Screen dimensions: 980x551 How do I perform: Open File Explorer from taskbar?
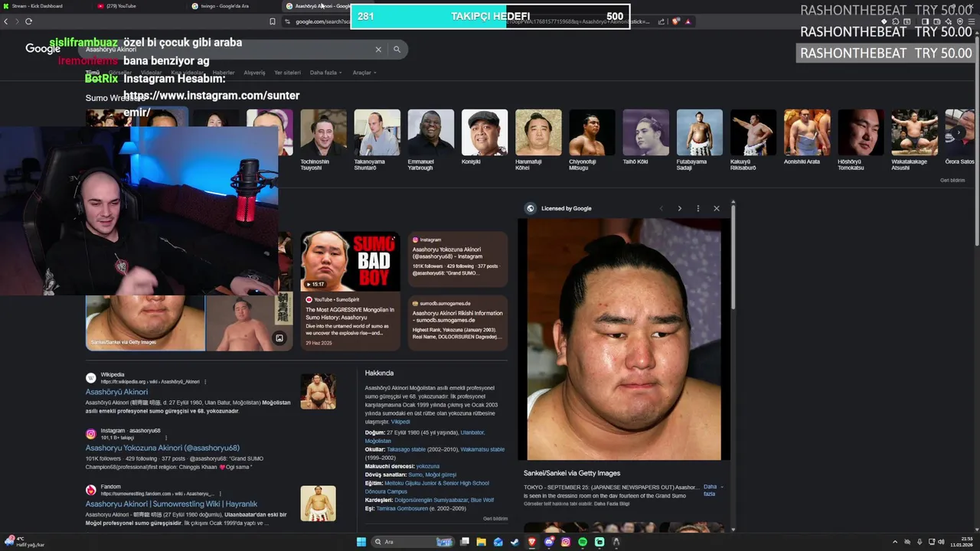coord(482,542)
